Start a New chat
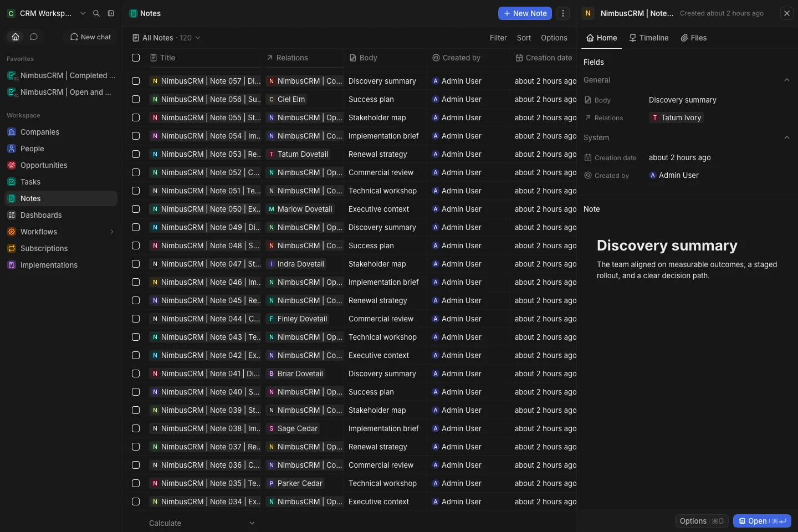 point(90,37)
